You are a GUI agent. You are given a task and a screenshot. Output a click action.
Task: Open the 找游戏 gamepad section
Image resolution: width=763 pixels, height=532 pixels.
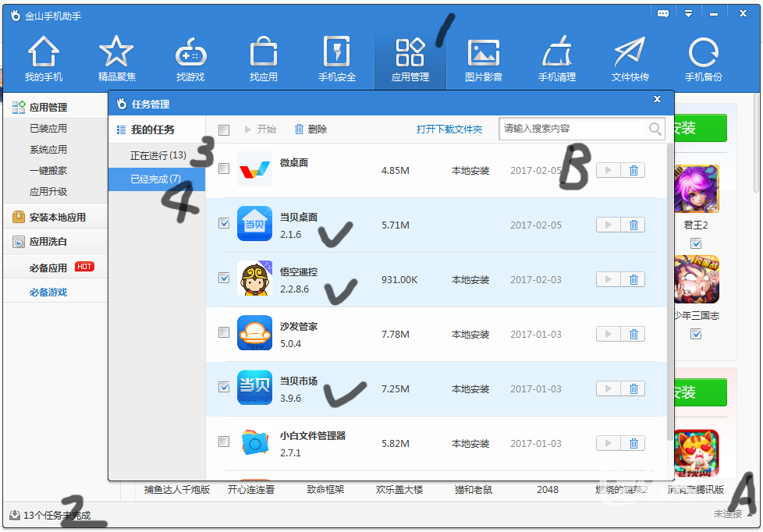click(190, 59)
